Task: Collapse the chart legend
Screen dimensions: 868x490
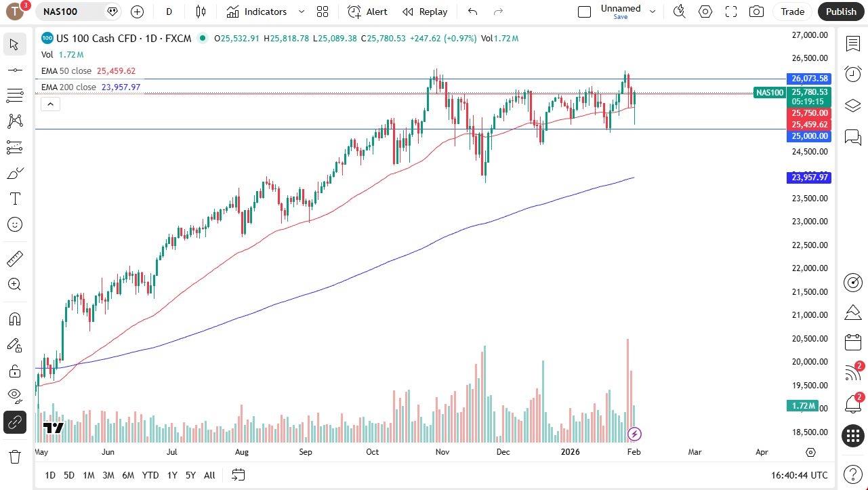Action: coord(50,104)
